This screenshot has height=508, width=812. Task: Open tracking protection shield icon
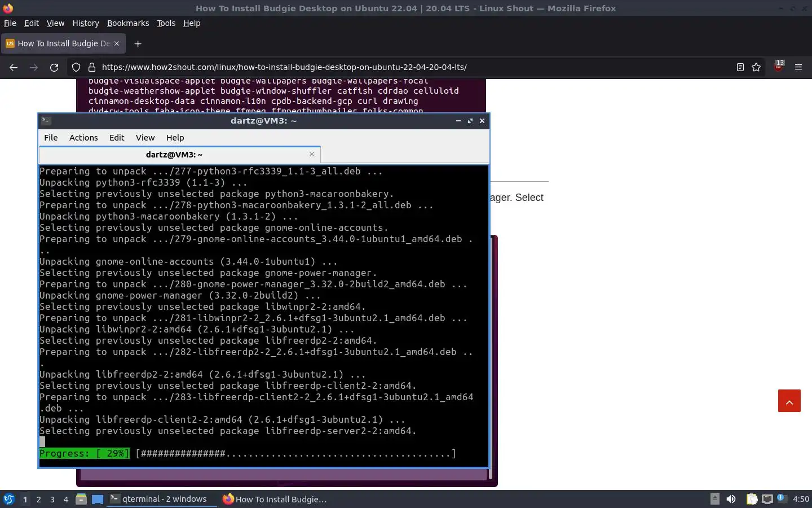76,67
